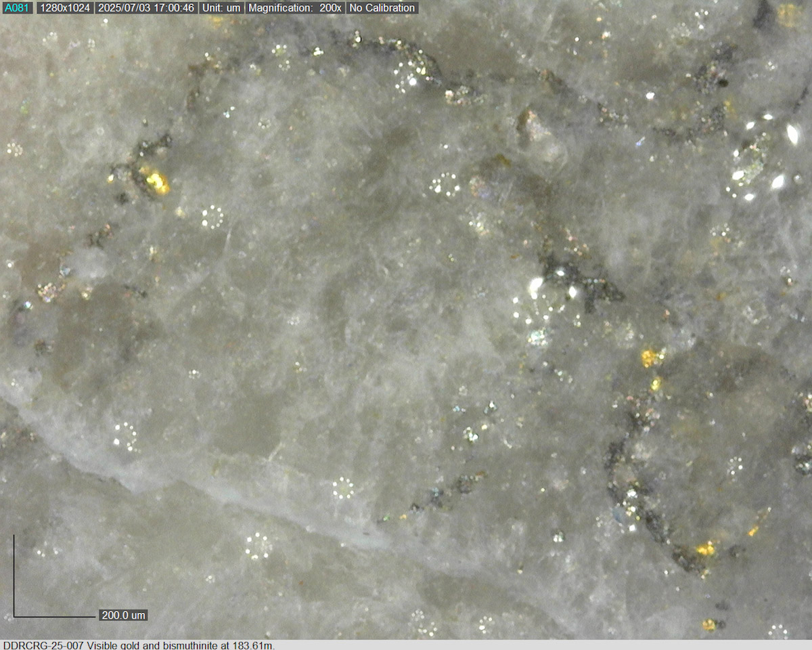This screenshot has width=812, height=650.
Task: Select the 1280x1024 resolution label
Action: pyautogui.click(x=64, y=8)
